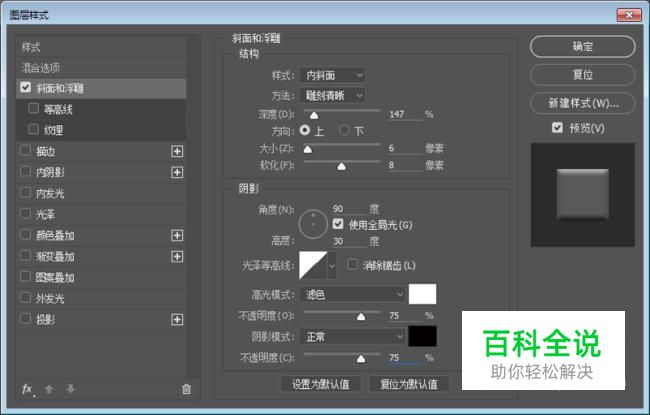Enable the 内发光 checkbox

(x=25, y=193)
